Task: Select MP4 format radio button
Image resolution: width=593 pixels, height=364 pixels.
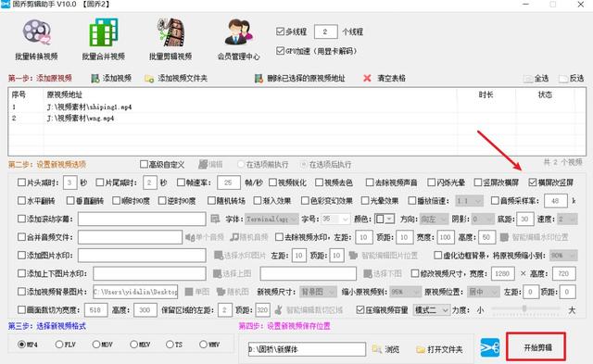Action: click(x=21, y=345)
